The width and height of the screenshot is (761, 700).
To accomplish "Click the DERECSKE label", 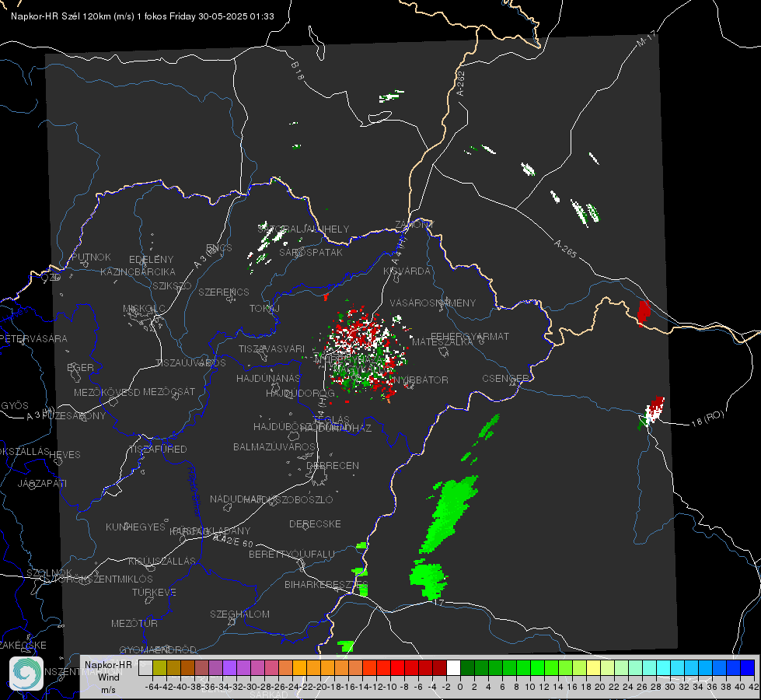I will 315,523.
